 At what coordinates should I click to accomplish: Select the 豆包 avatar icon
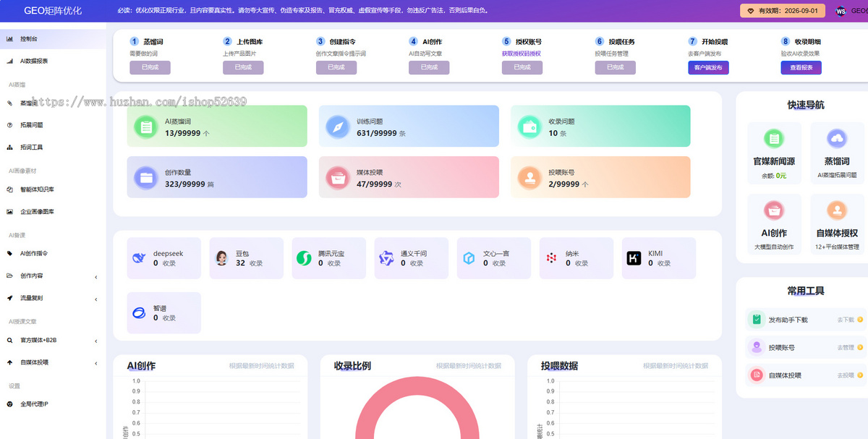click(x=222, y=258)
